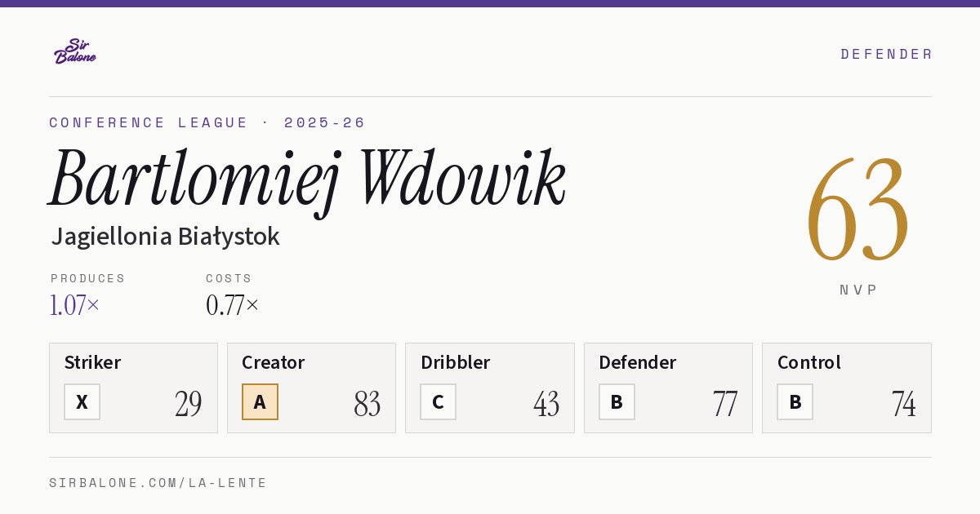
Task: Click the large 63 rating number
Action: 857,209
